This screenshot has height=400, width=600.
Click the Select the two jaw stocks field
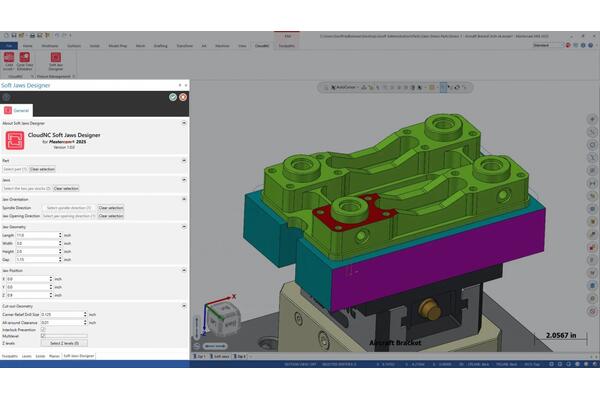27,188
